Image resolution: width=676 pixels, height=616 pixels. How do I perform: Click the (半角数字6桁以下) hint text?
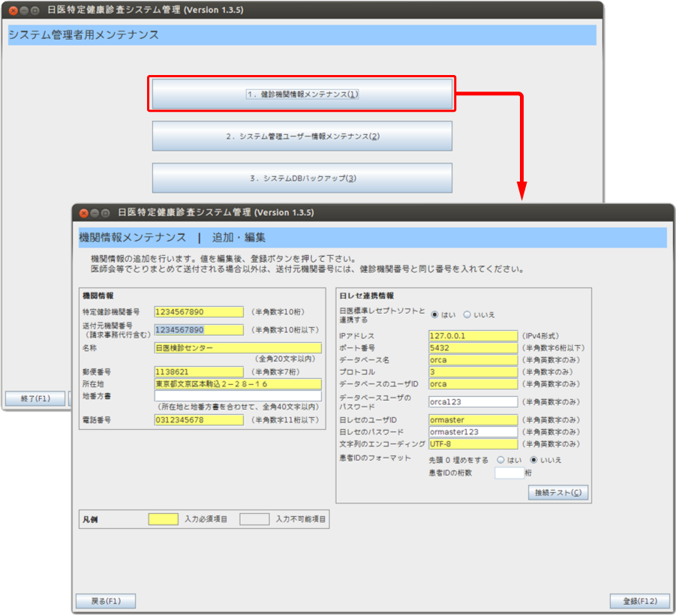coord(553,348)
